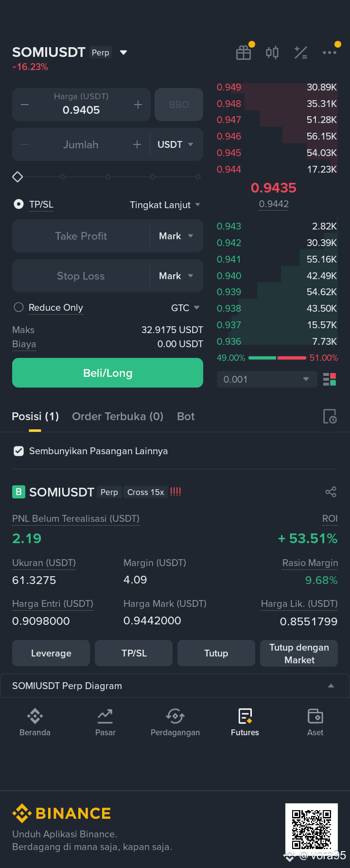Screen dimensions: 350x868
Task: Open the order history icon beside Bot
Action: click(x=330, y=417)
